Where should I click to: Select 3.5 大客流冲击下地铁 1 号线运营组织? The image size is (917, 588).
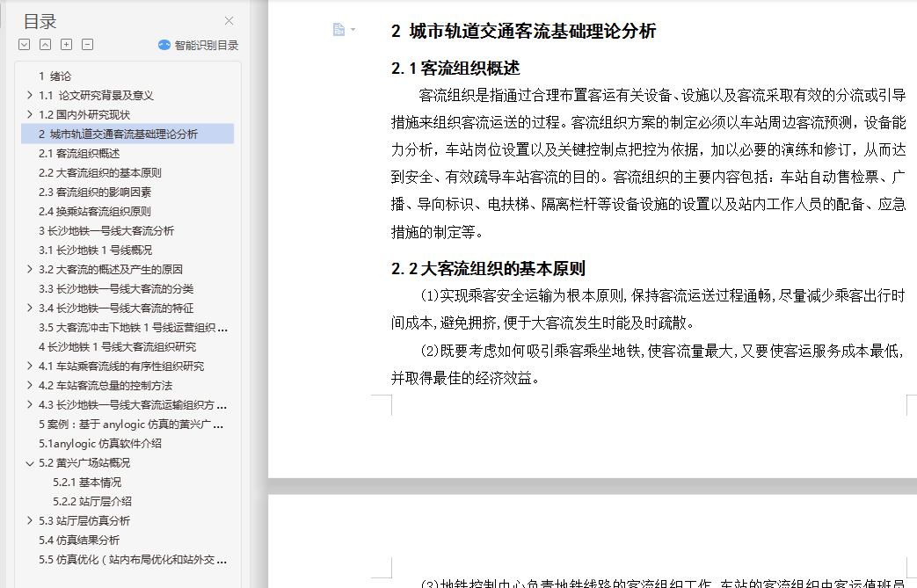(x=134, y=327)
